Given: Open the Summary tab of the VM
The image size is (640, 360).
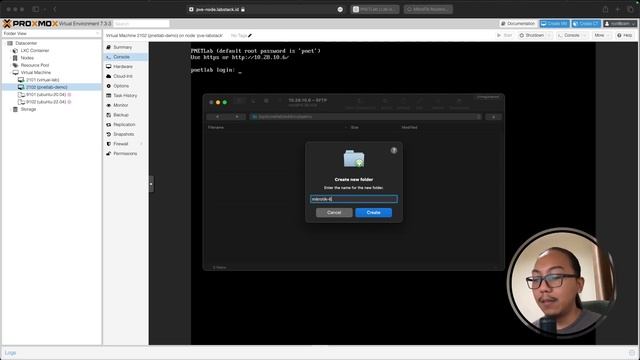Looking at the screenshot, I should click(122, 47).
